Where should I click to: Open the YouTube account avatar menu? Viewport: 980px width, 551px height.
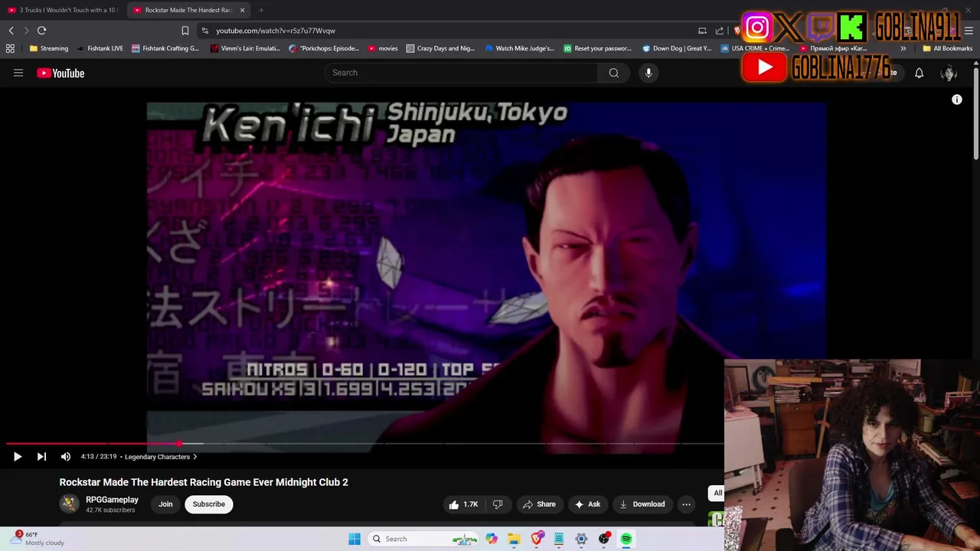949,73
